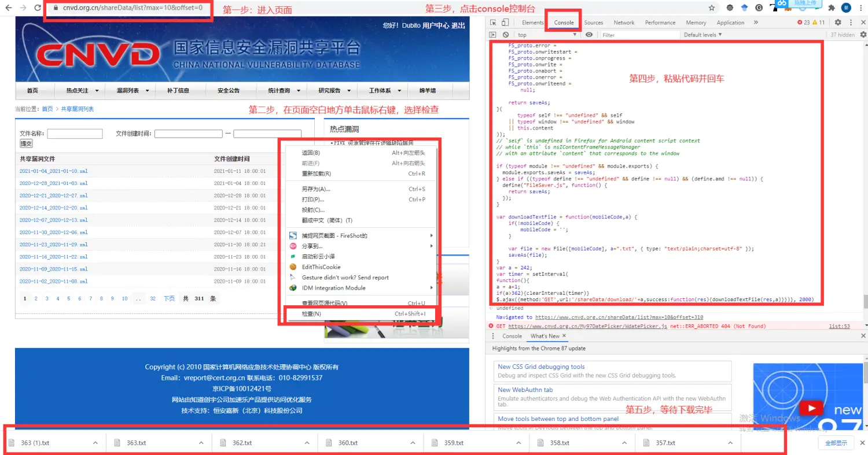
Task: Go to page 32 in pagination
Action: point(153,299)
